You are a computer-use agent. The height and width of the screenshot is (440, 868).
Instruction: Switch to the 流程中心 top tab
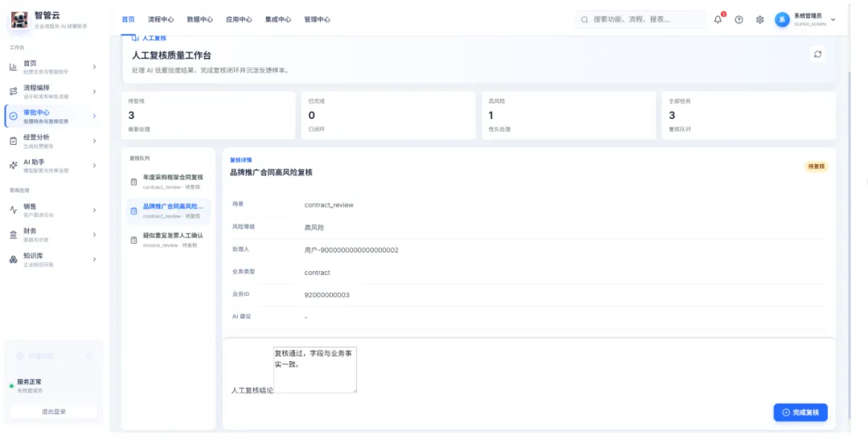pos(161,19)
